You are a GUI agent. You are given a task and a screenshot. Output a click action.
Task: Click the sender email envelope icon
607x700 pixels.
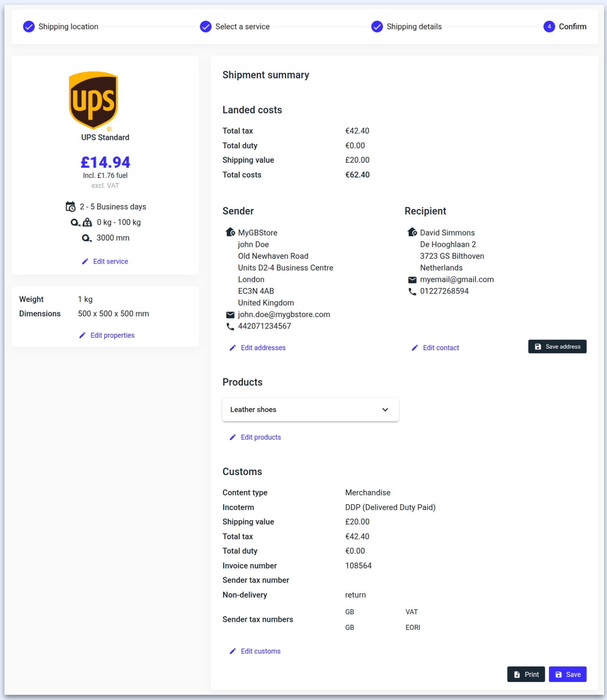click(230, 315)
